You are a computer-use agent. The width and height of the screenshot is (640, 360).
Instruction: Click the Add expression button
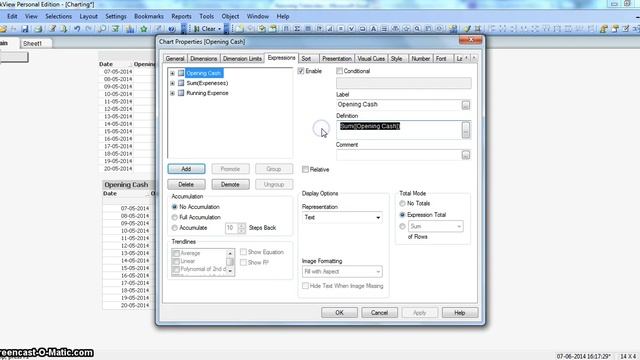(186, 169)
